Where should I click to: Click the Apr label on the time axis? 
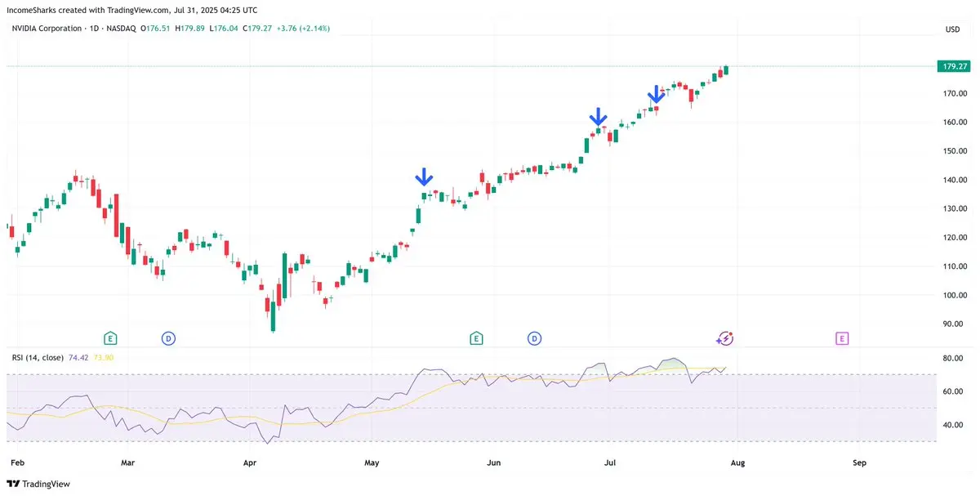click(x=250, y=462)
